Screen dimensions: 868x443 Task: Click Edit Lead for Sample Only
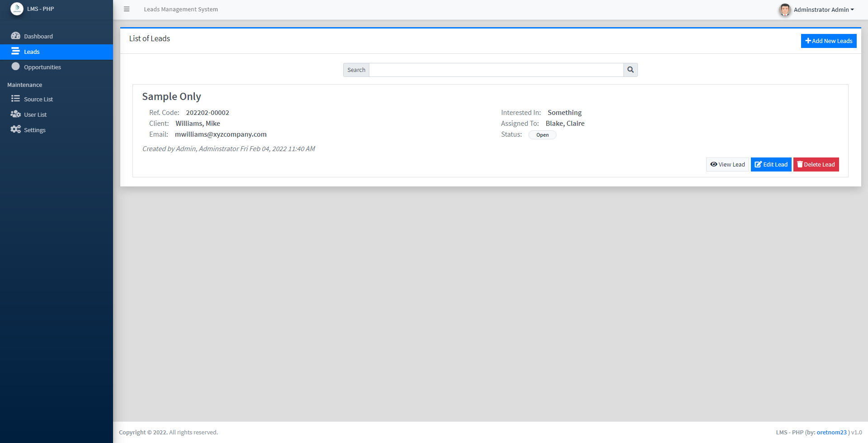pos(771,164)
